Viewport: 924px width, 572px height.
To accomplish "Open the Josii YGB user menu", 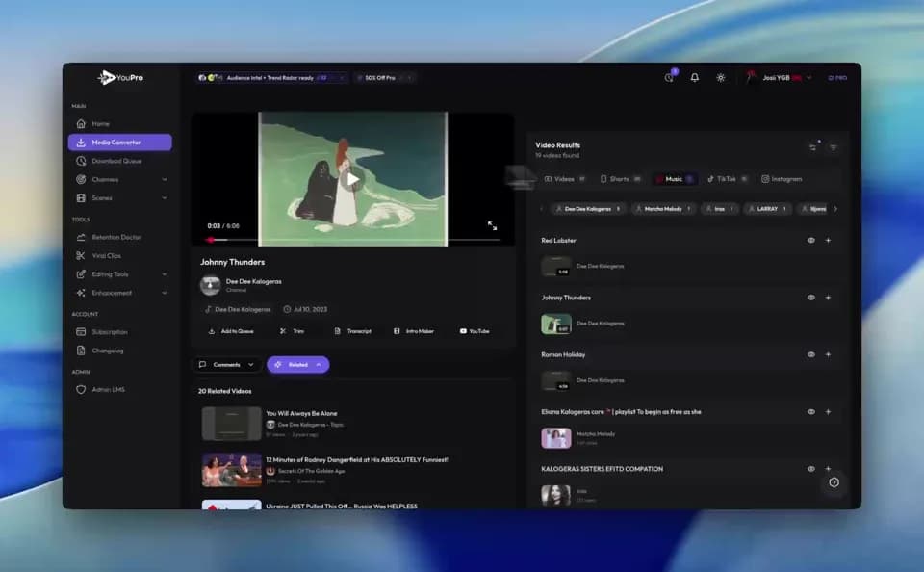I will click(x=779, y=78).
